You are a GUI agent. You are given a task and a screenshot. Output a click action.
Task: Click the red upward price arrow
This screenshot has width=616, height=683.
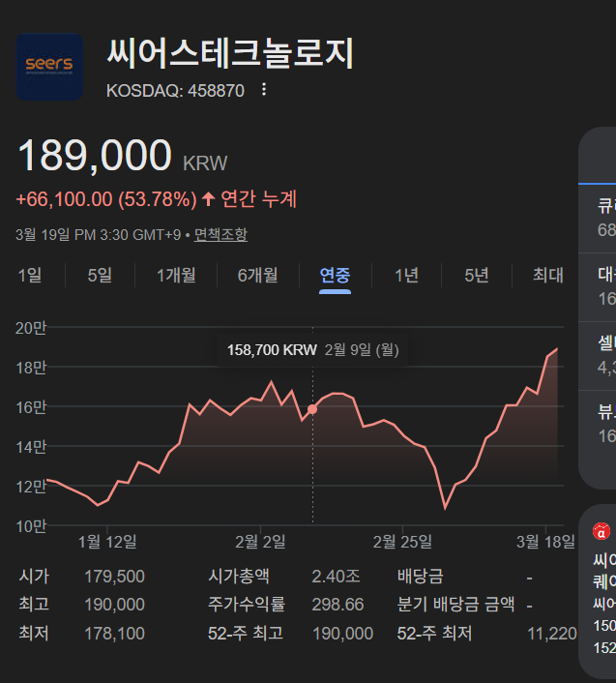coord(208,200)
